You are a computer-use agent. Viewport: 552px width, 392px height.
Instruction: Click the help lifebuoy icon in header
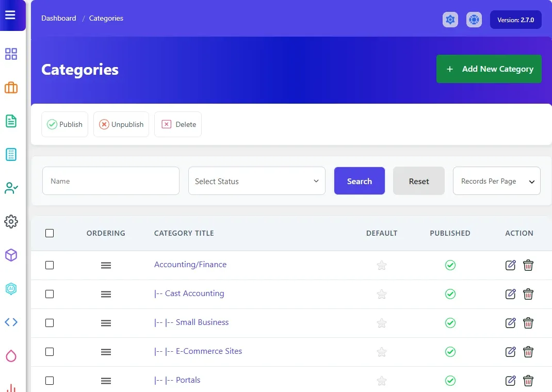tap(474, 20)
